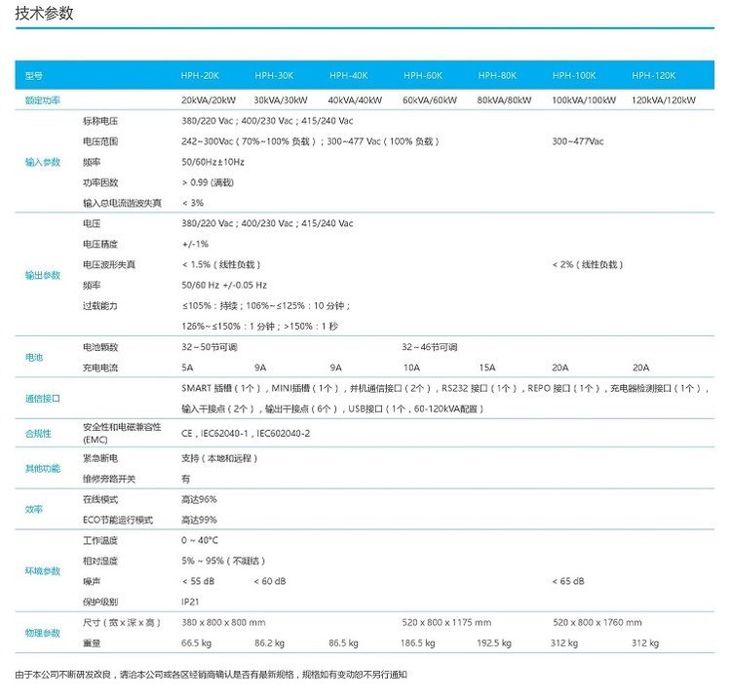731x700 pixels.
Task: Select the HPH-80K column header
Action: 497,75
